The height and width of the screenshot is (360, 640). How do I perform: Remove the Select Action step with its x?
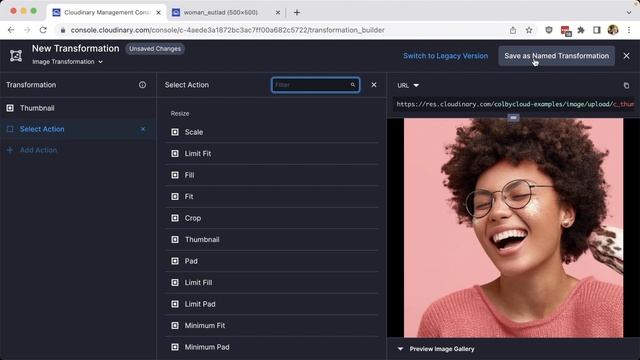click(x=143, y=129)
